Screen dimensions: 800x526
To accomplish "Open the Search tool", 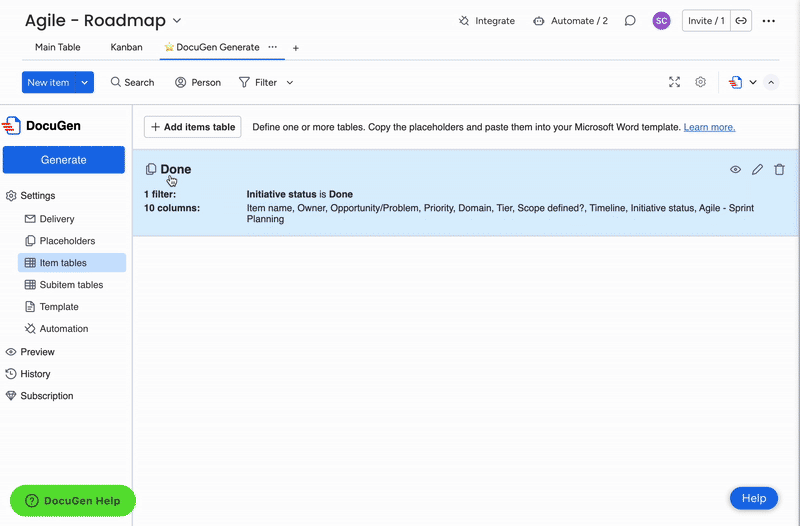I will pyautogui.click(x=132, y=82).
